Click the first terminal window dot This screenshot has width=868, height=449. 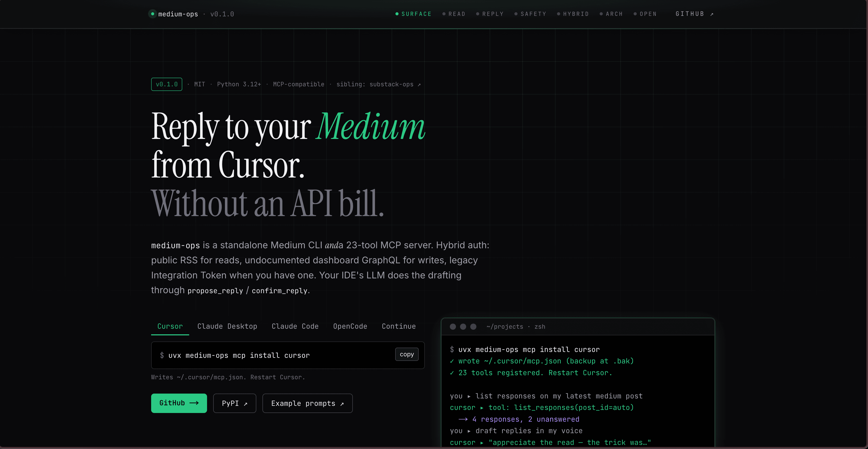[x=453, y=327]
